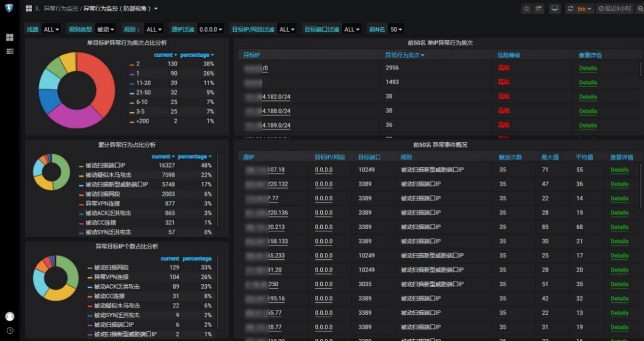Open the 规则类型 被动 dropdown

click(106, 29)
